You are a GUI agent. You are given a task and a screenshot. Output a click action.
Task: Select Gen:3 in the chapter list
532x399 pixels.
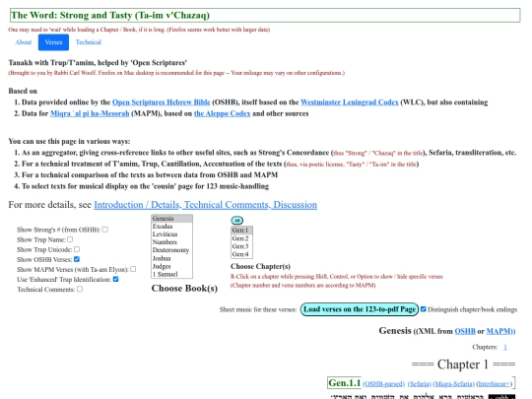[241, 246]
